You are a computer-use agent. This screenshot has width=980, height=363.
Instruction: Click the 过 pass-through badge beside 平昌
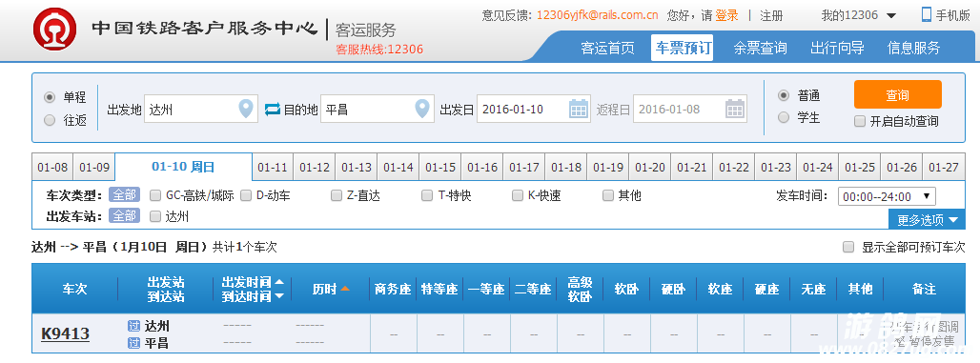click(x=133, y=343)
